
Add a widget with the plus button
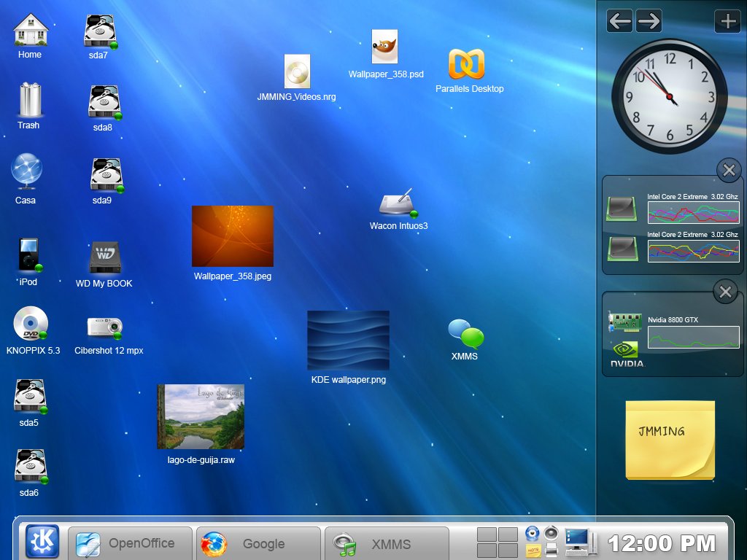tap(727, 21)
